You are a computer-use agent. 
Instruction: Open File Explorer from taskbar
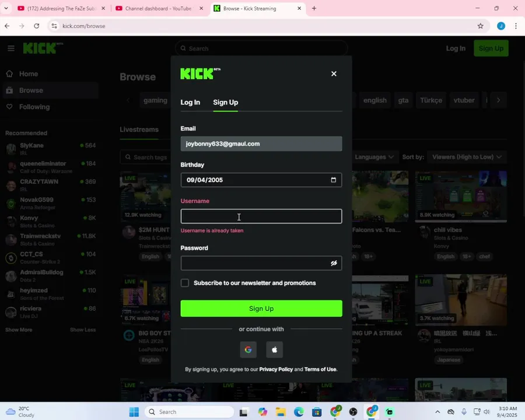pos(281,412)
